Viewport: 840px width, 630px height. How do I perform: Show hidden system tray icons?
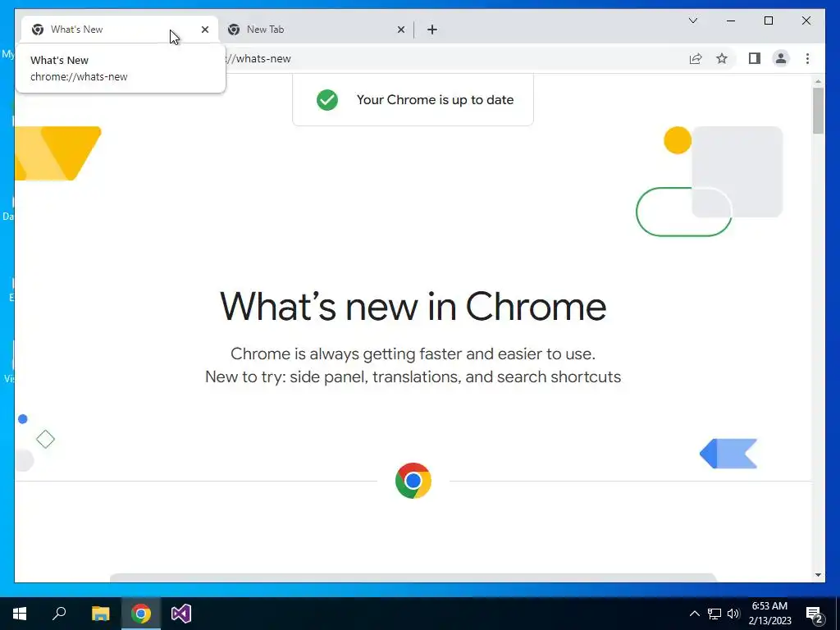coord(694,614)
